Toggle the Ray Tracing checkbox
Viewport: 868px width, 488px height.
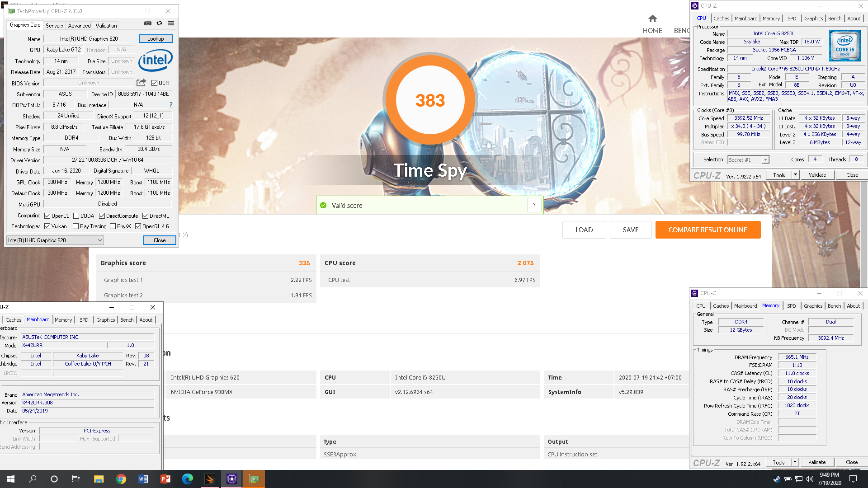[x=75, y=226]
